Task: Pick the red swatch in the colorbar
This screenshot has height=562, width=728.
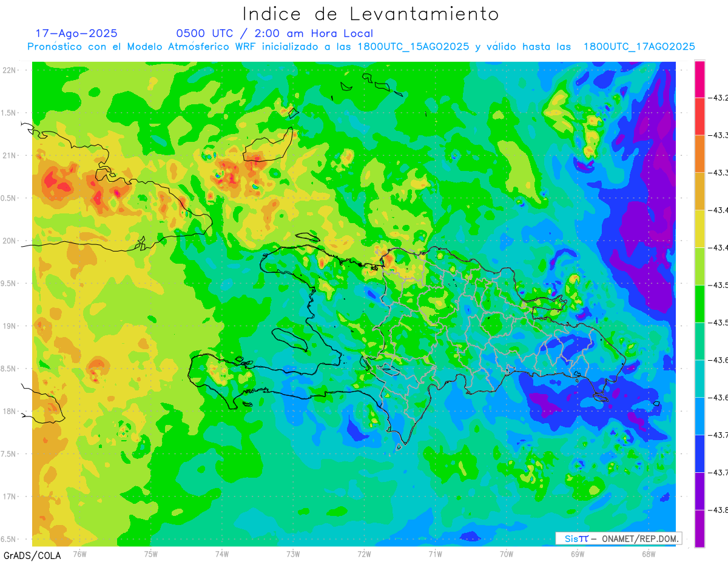Action: click(699, 116)
